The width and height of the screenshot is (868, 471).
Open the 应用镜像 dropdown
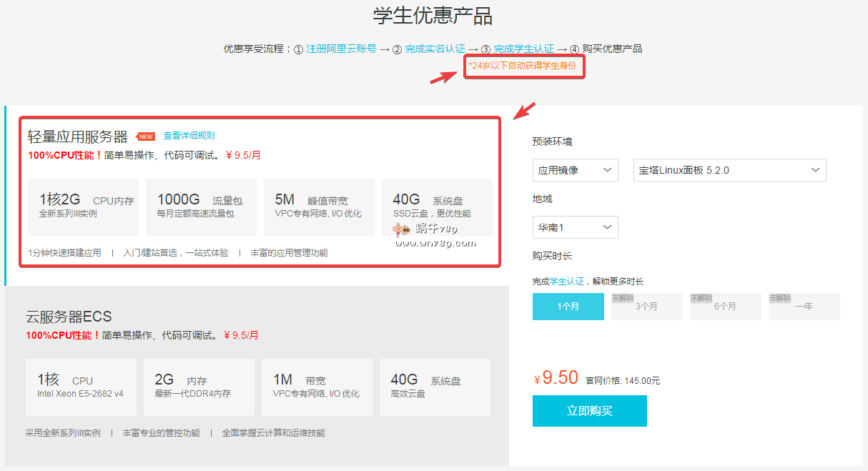[575, 170]
